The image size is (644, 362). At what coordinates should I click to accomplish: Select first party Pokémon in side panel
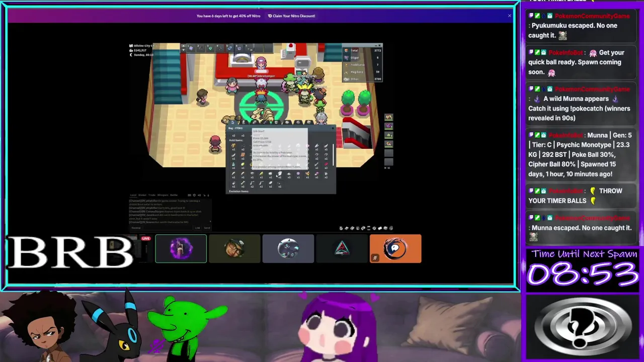pos(388,117)
